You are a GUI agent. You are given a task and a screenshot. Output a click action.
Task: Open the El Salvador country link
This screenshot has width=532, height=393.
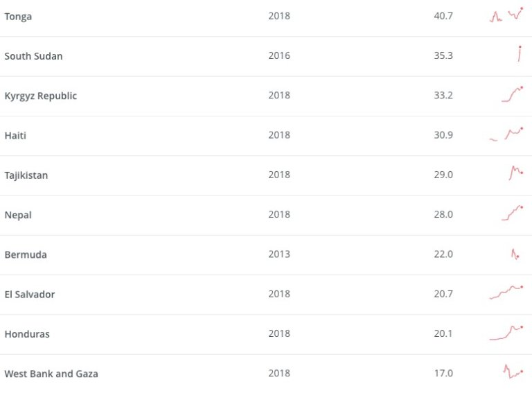(x=30, y=295)
